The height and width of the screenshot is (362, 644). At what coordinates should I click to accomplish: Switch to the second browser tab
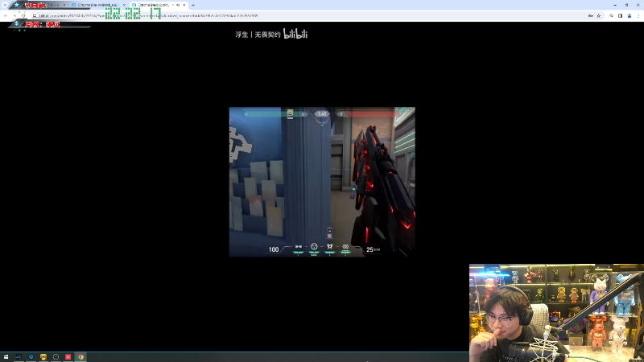[x=98, y=5]
